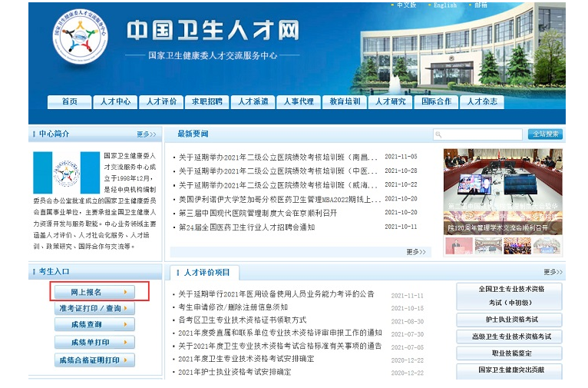Click the 国家卫生健康突出贡献 button

click(509, 370)
